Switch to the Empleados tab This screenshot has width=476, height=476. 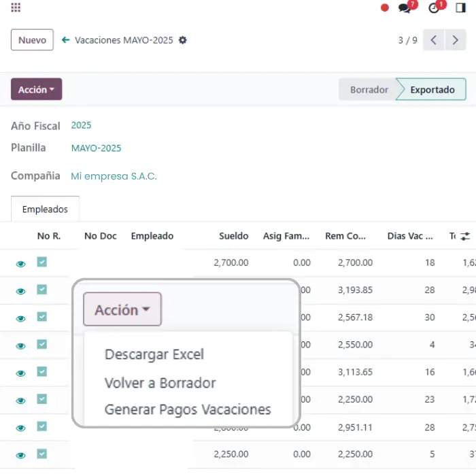click(45, 209)
